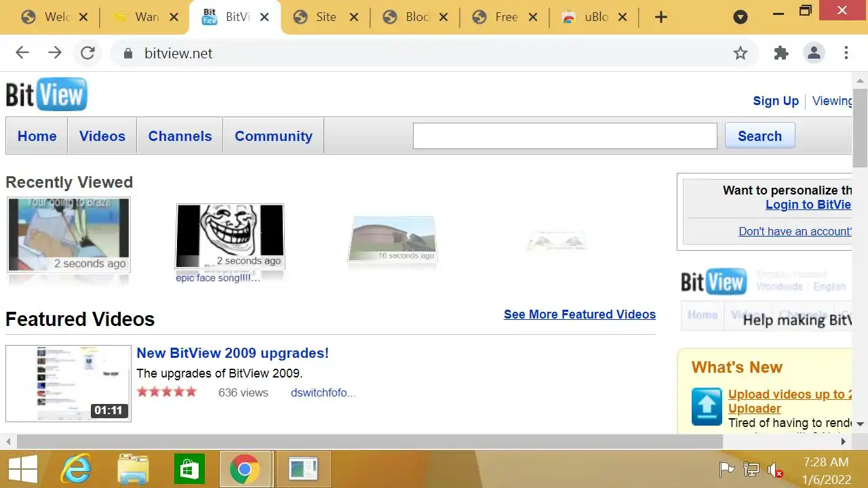
Task: Open the Chrome profile avatar icon
Action: tap(814, 53)
